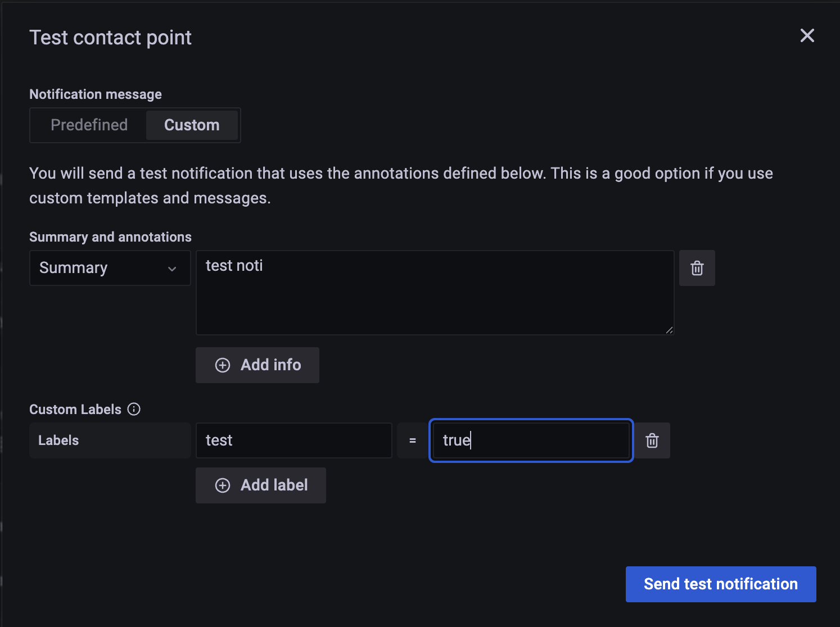Open the Summary annotation type dropdown
The height and width of the screenshot is (627, 840).
pyautogui.click(x=101, y=268)
